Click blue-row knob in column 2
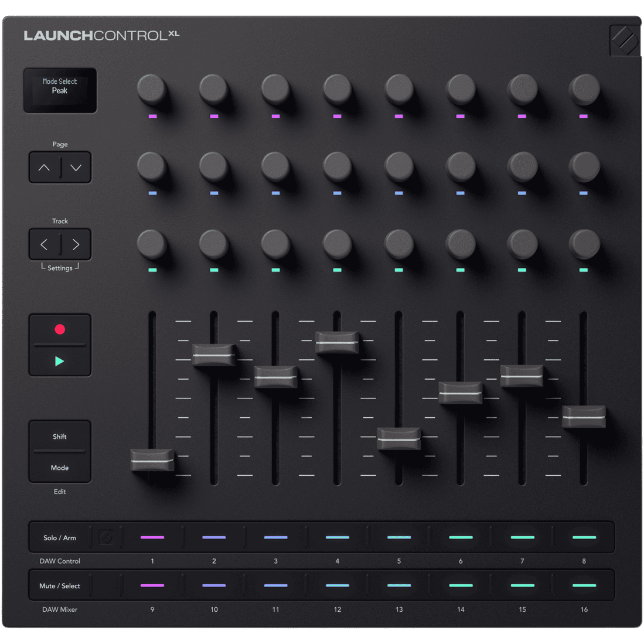The height and width of the screenshot is (644, 644). [x=213, y=166]
